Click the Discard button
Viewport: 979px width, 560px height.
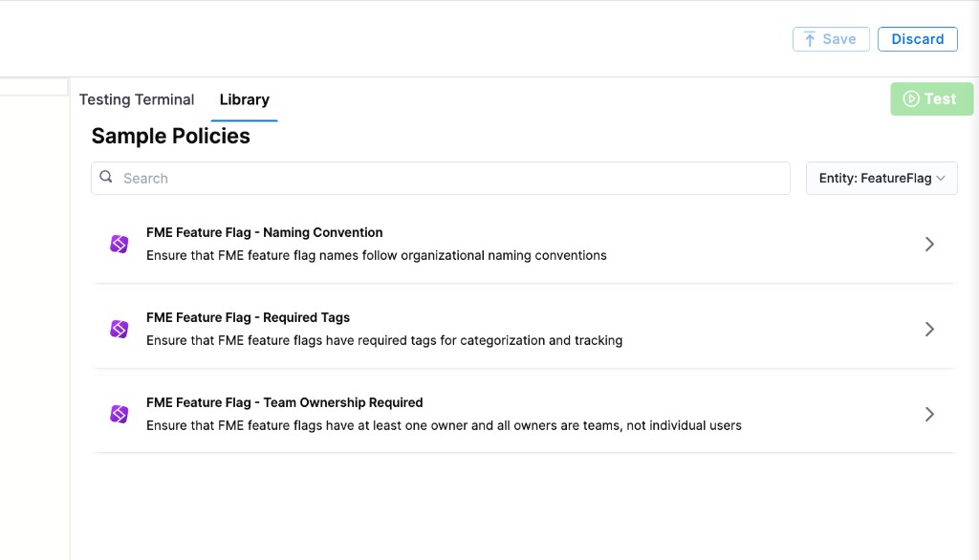[x=917, y=38]
